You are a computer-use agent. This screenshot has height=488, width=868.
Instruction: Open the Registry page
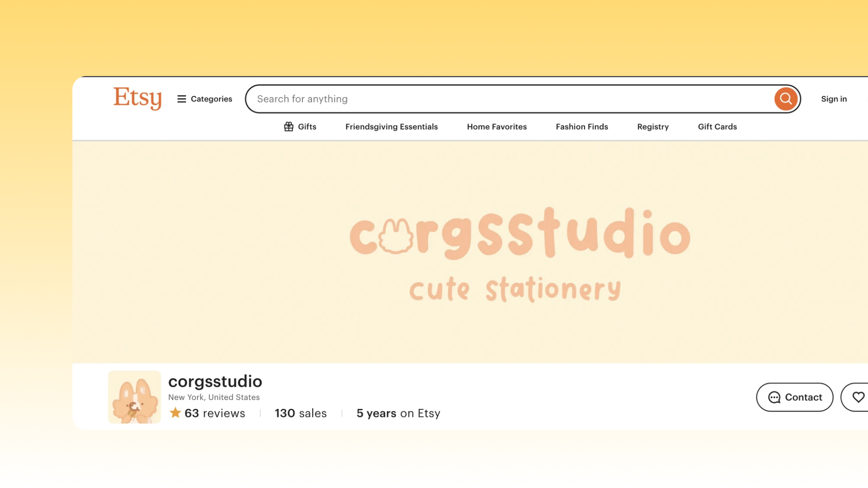point(653,127)
